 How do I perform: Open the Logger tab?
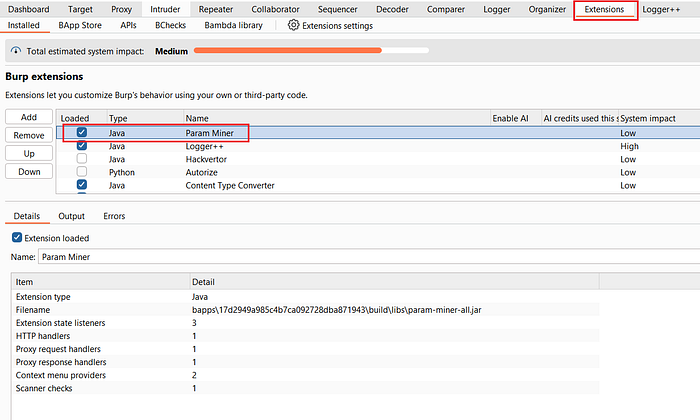point(496,9)
